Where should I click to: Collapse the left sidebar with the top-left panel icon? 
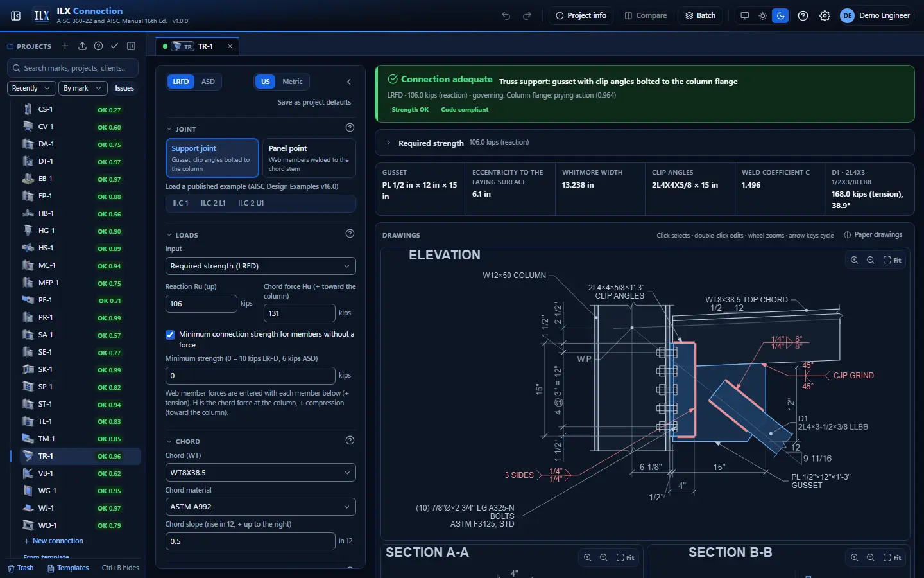[x=16, y=15]
